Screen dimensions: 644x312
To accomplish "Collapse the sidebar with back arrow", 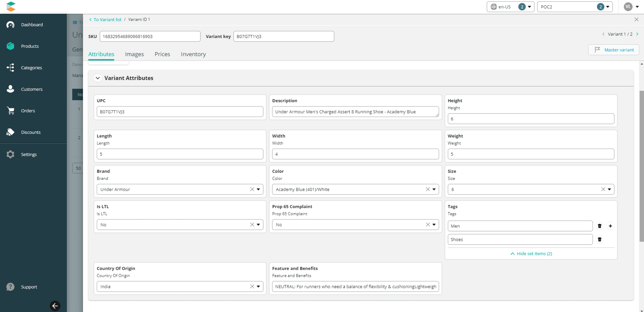I will [55, 306].
